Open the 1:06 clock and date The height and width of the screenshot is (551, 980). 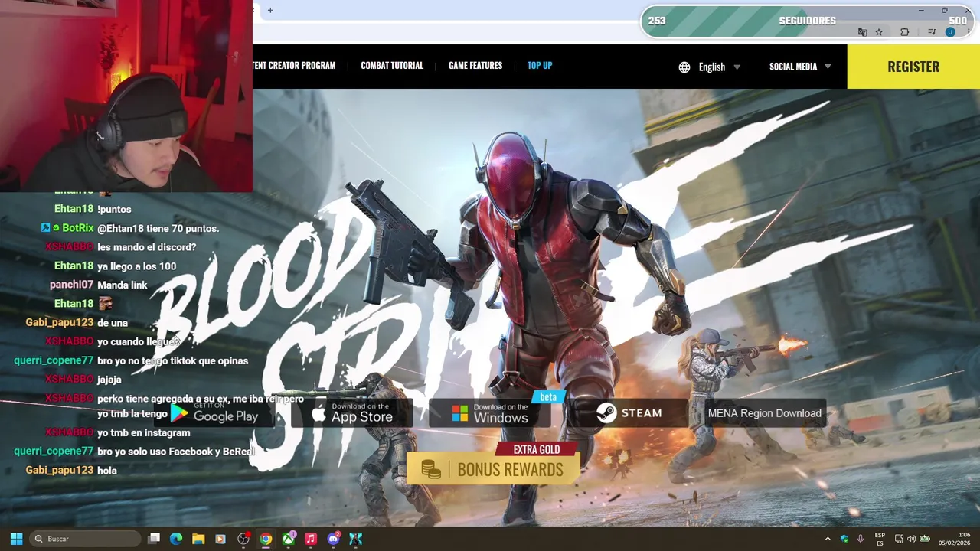coord(954,539)
